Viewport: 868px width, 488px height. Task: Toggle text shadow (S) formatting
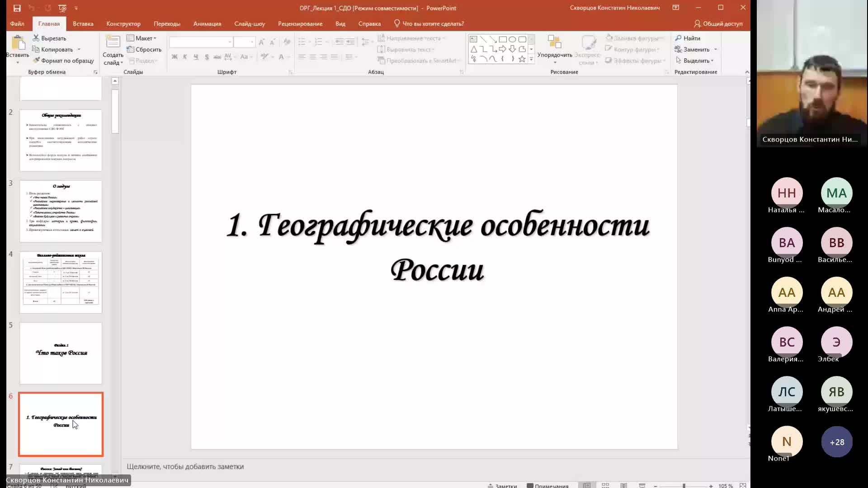tap(207, 57)
